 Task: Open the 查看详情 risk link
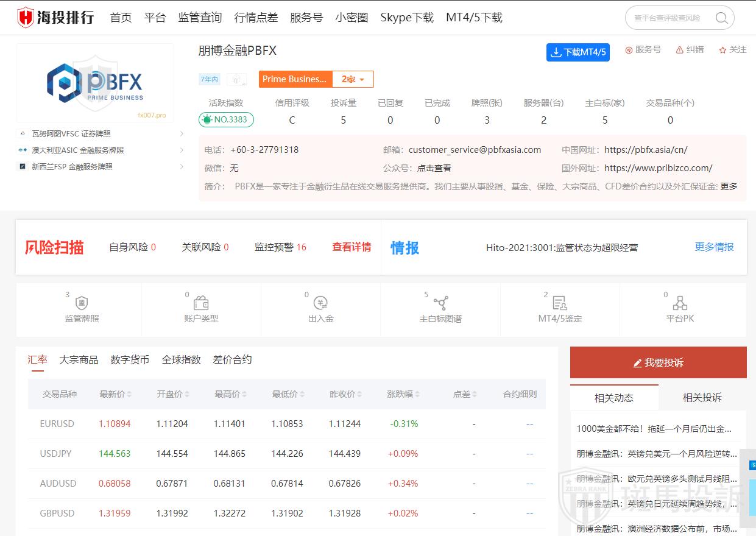point(352,247)
